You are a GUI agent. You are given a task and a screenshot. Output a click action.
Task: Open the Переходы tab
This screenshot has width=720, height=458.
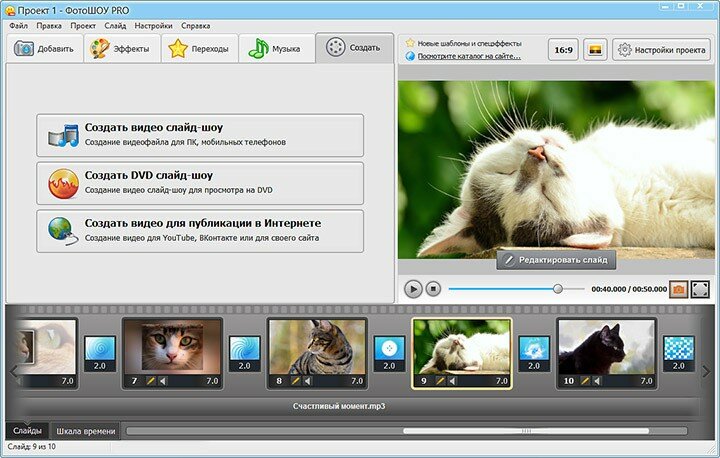(199, 48)
